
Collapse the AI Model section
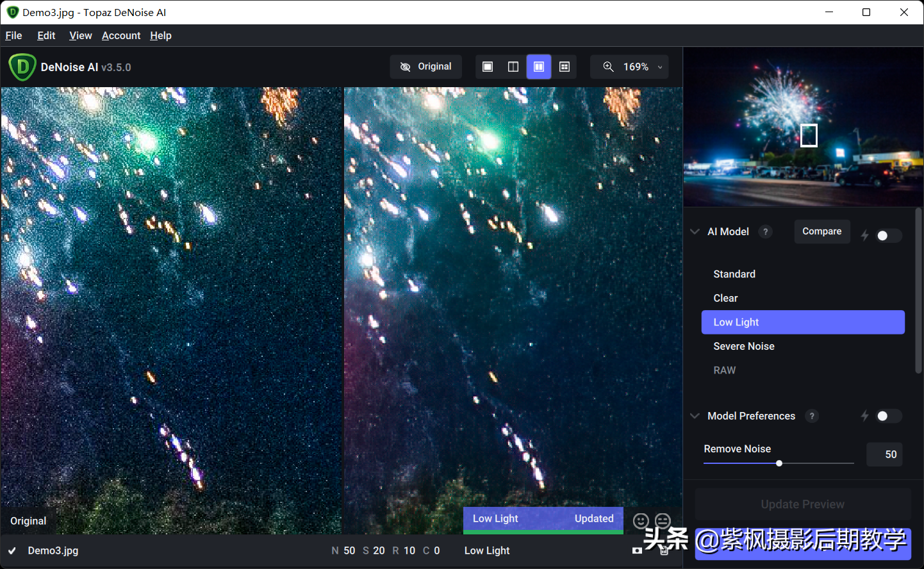tap(695, 232)
